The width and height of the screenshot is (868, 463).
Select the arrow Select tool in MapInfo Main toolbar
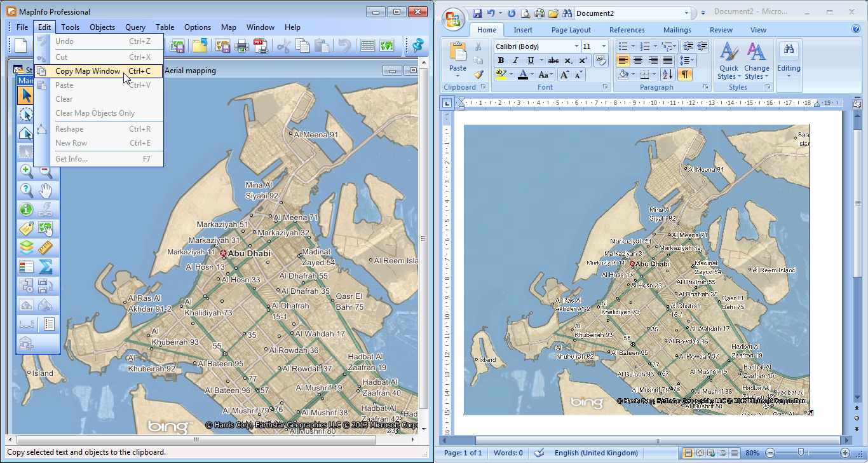click(x=26, y=95)
